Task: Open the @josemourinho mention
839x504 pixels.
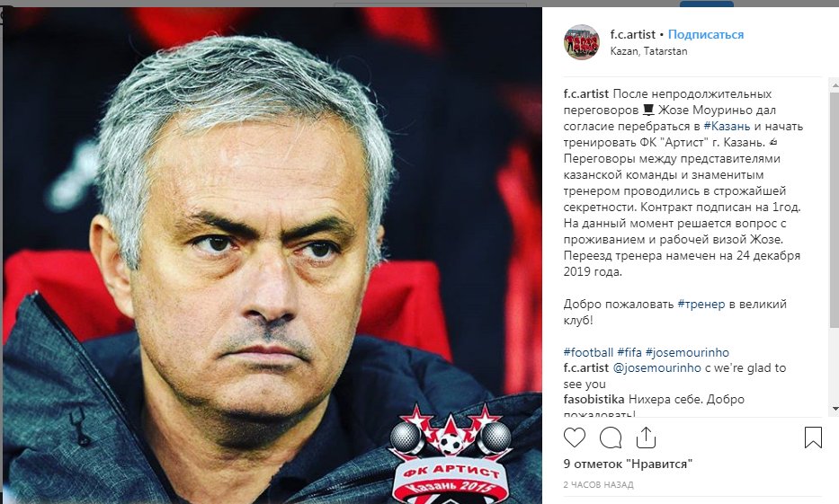Action: pyautogui.click(x=656, y=367)
